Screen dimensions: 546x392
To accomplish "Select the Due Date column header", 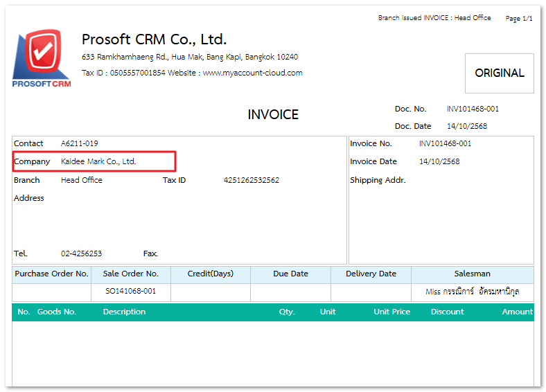I will pyautogui.click(x=290, y=274).
